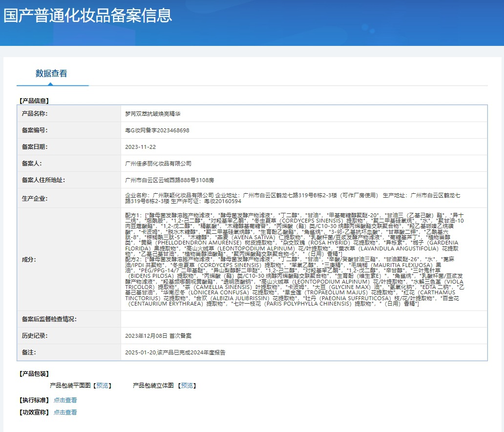This screenshot has height=432, width=504.
Task: Select filer 广州佳多丽化妆品有限公司
Action: (158, 164)
